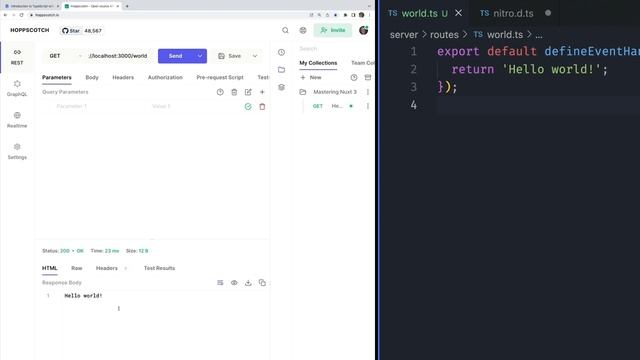Click the Hello world! response text
This screenshot has height=360, width=640.
coord(83,296)
